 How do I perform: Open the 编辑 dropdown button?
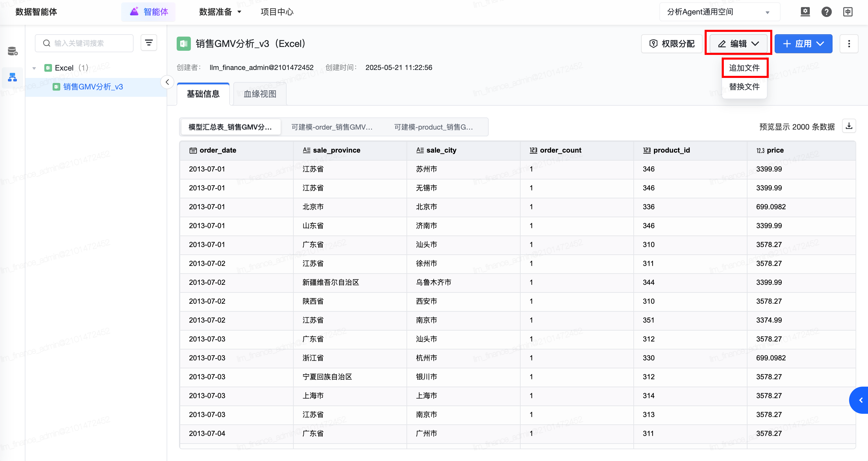click(x=738, y=44)
